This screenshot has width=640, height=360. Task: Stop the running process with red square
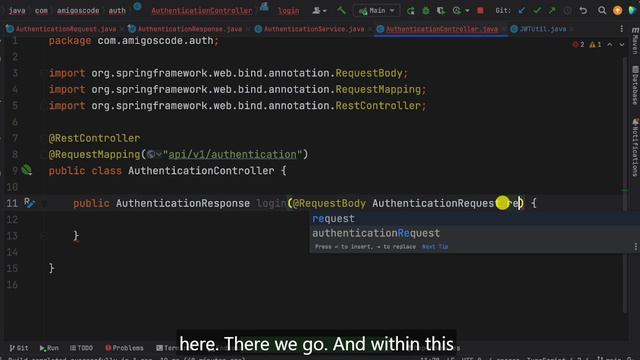(x=480, y=11)
